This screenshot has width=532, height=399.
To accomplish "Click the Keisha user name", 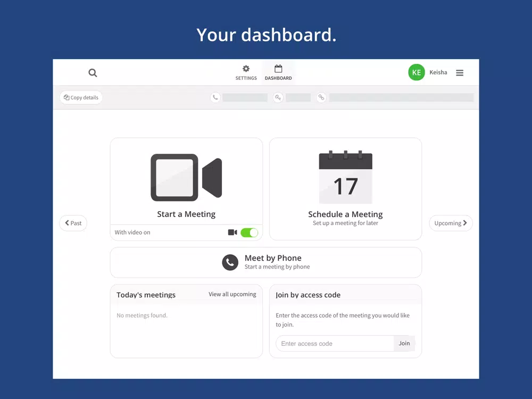I will (x=438, y=72).
